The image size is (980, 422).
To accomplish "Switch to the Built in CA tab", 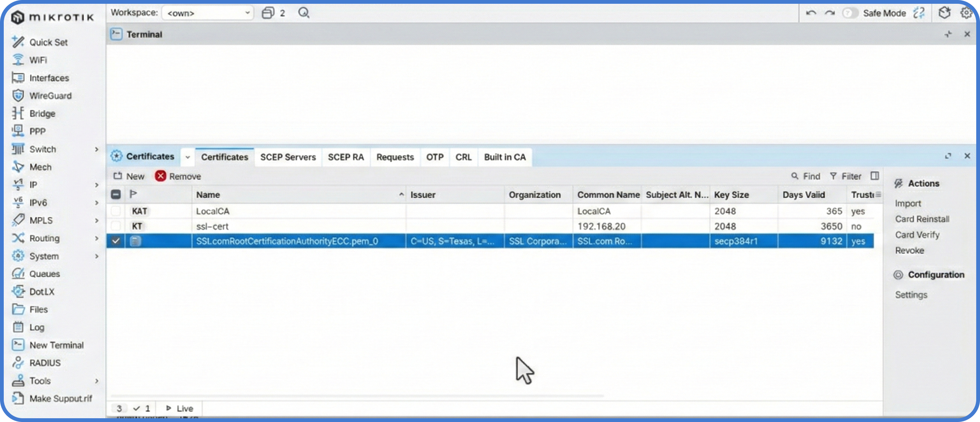I will [x=505, y=157].
